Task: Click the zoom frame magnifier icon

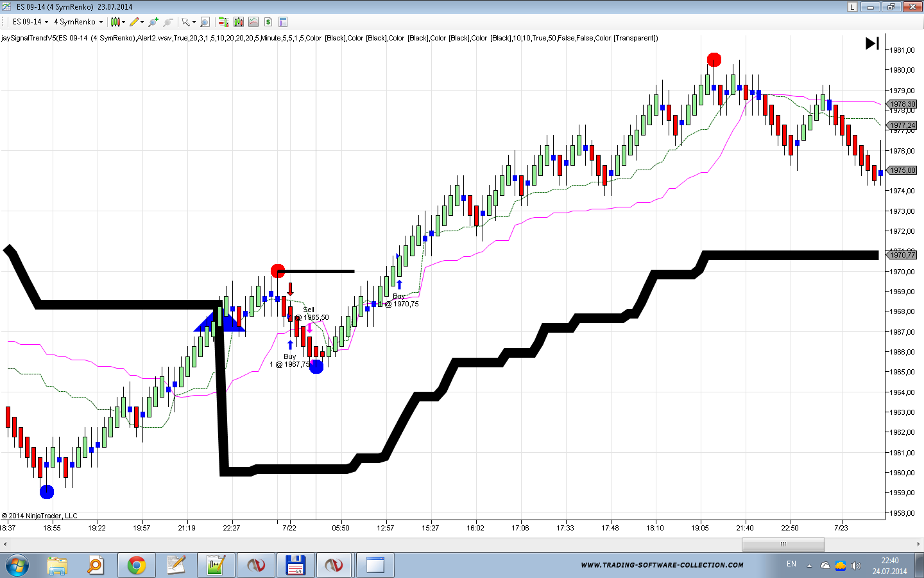Action: pyautogui.click(x=205, y=22)
